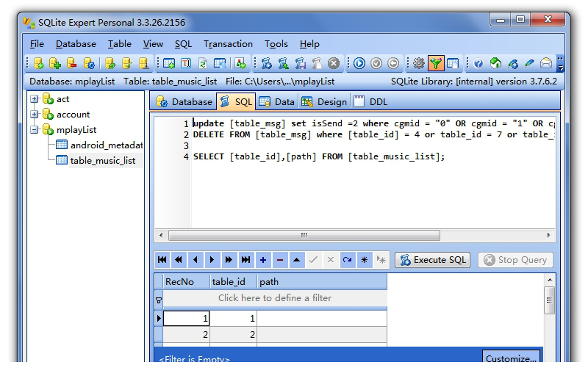Expand the account database node
Image resolution: width=588 pixels, height=376 pixels.
(35, 115)
